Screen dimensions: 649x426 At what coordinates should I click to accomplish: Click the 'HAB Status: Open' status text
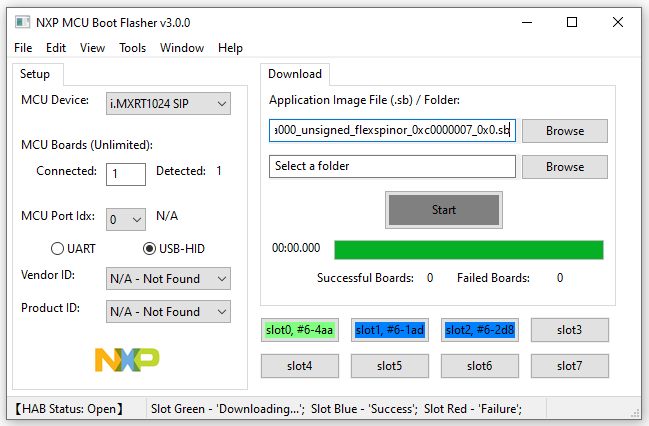[69, 409]
